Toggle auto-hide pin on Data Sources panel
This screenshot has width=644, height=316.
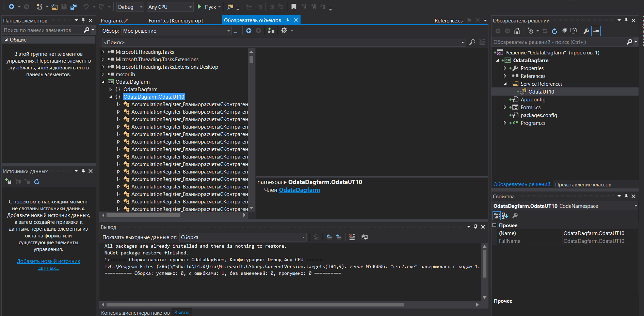83,171
